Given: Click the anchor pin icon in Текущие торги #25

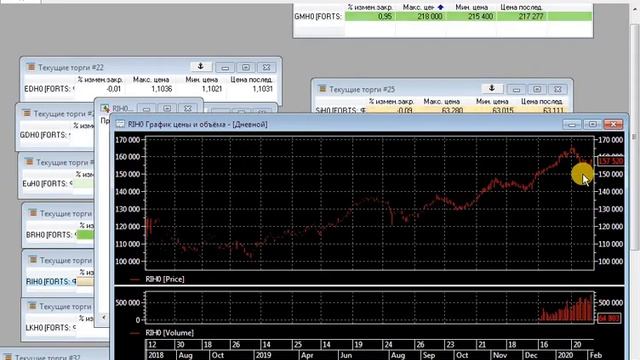Looking at the screenshot, I should [x=491, y=88].
